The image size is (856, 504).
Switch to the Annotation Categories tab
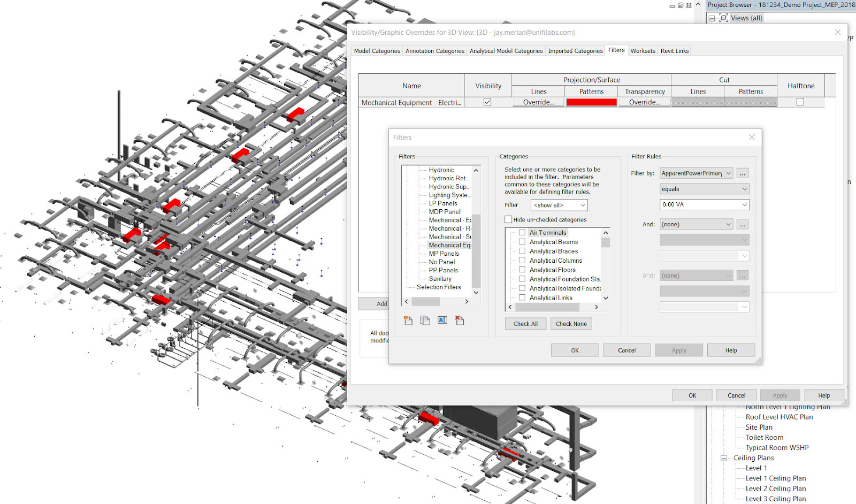coord(435,51)
